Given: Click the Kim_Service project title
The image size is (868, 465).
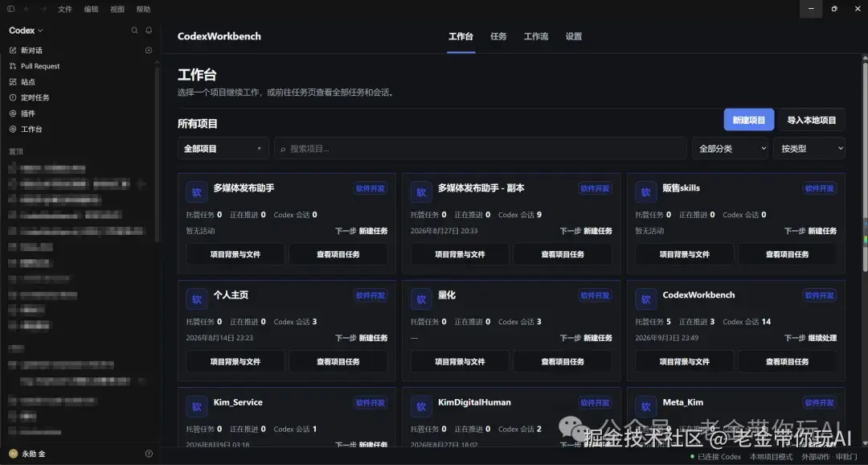Looking at the screenshot, I should (x=238, y=402).
